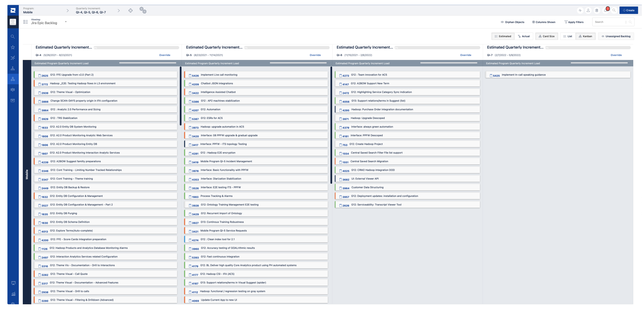Image resolution: width=644 pixels, height=311 pixels.
Task: Toggle Orphan Objects visibility
Action: [x=512, y=22]
